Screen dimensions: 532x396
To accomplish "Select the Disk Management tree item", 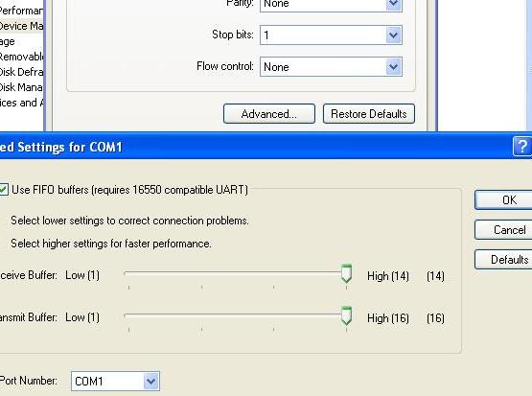I will point(21,87).
